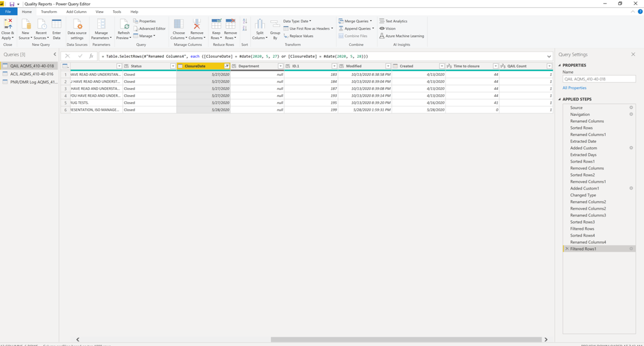The height and width of the screenshot is (346, 644).
Task: Open the Advanced Editor
Action: click(x=149, y=29)
